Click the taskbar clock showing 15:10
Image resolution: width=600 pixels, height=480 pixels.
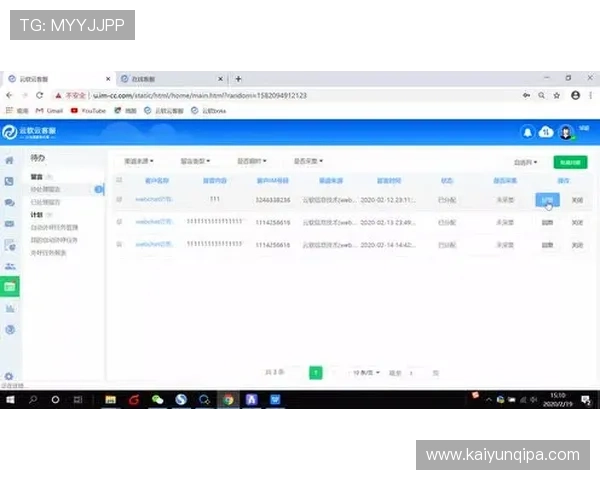558,400
